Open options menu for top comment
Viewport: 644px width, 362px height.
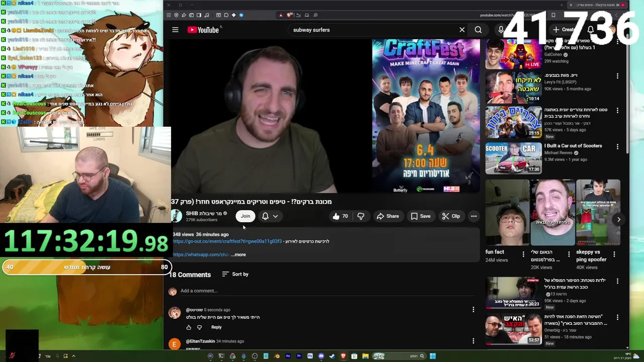473,310
